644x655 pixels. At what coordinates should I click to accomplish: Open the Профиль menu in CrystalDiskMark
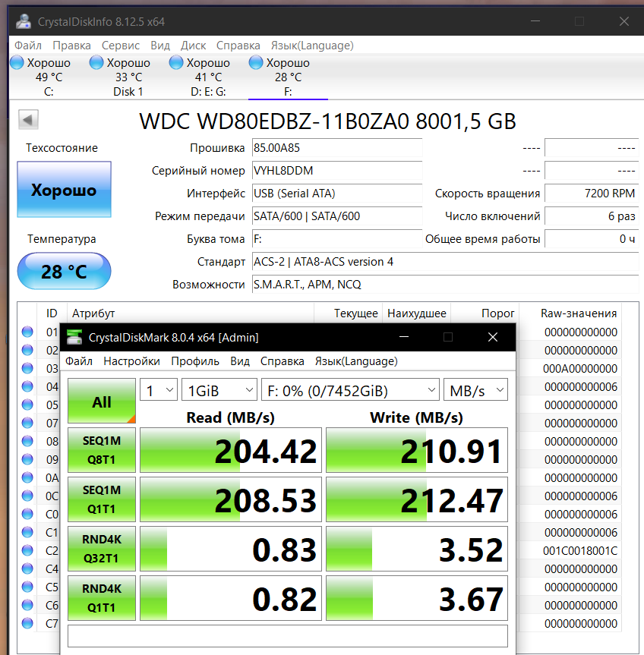click(195, 361)
